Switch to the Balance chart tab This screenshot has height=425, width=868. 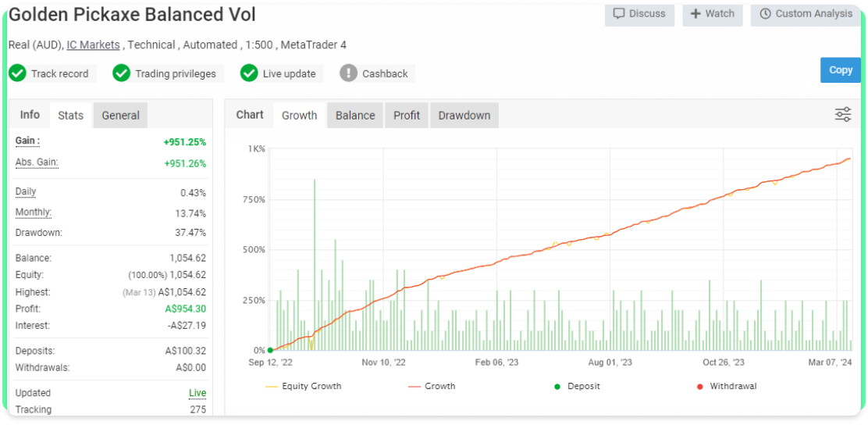coord(355,115)
